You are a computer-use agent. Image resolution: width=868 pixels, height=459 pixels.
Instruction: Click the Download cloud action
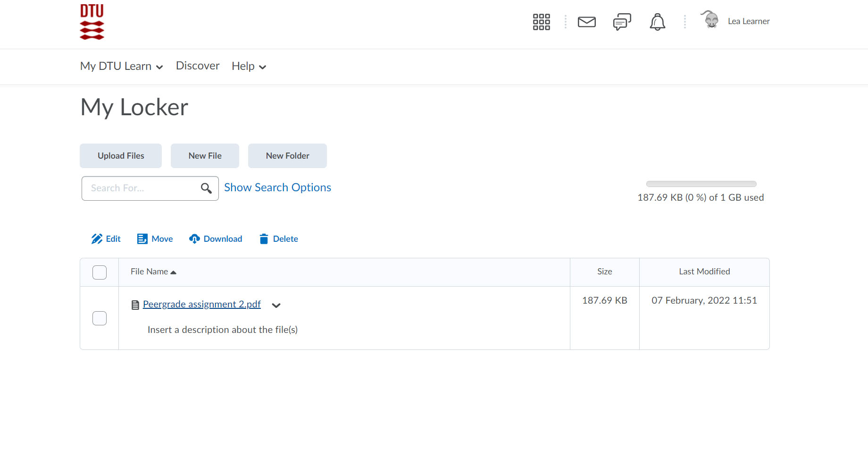[x=216, y=239]
